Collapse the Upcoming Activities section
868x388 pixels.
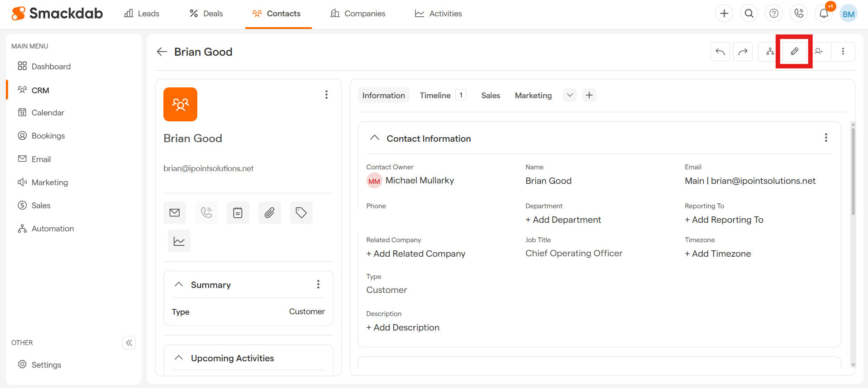pos(179,358)
